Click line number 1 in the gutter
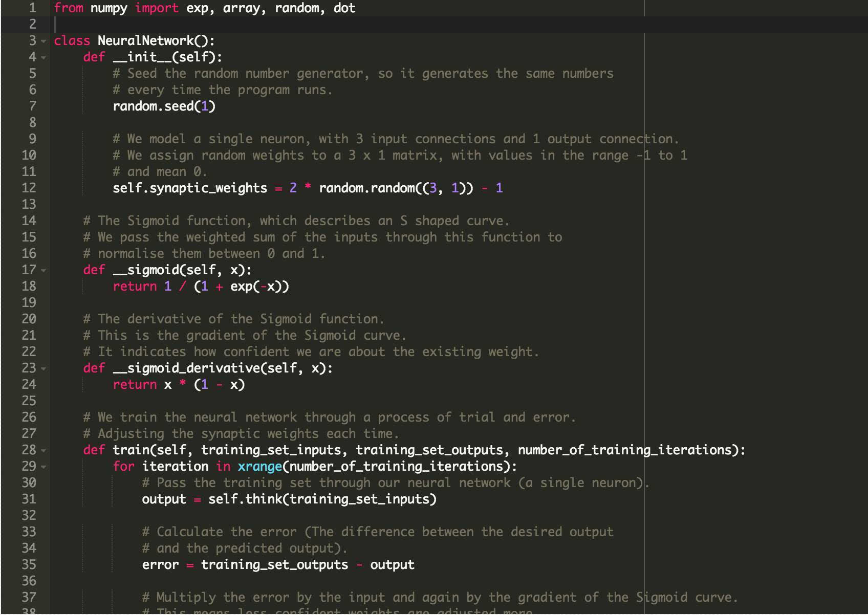Screen dimensions: 868x615 [x=32, y=8]
